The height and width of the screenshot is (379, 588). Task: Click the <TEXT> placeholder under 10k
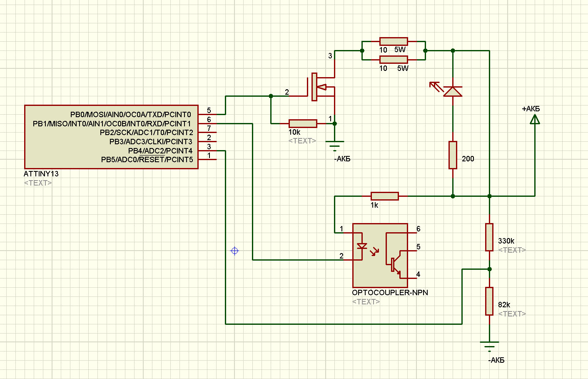(x=302, y=141)
